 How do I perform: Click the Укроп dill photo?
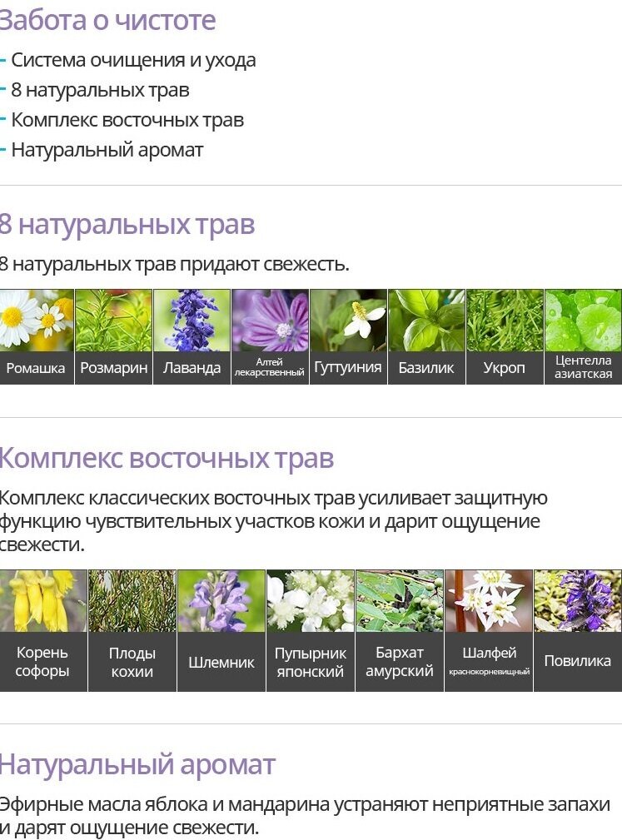(x=505, y=321)
